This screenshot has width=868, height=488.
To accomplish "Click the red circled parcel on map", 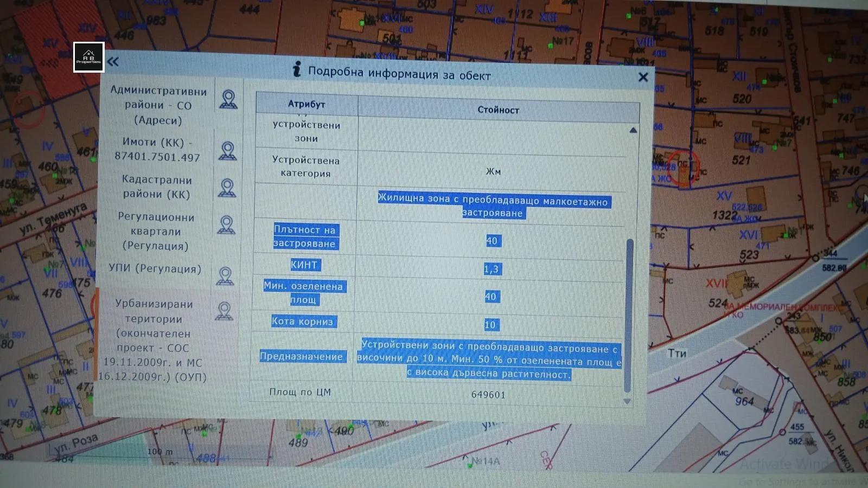I will pos(682,168).
